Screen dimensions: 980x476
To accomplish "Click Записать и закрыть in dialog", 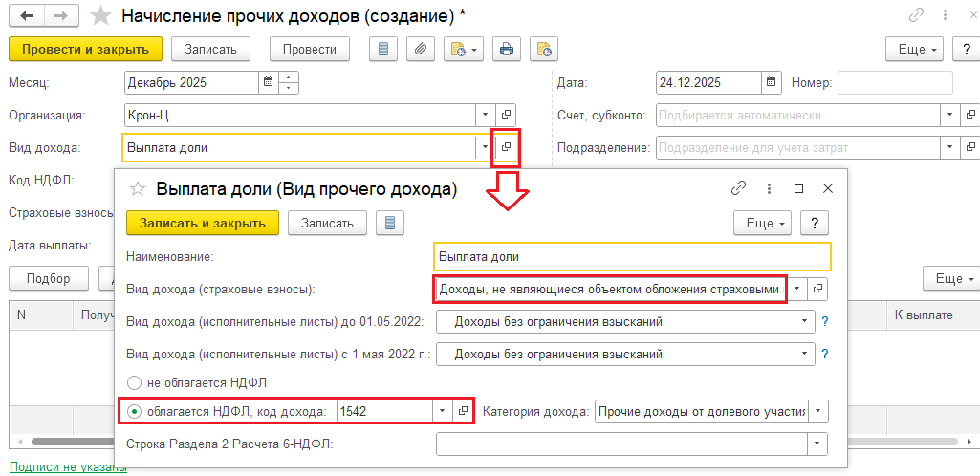I will (x=203, y=223).
